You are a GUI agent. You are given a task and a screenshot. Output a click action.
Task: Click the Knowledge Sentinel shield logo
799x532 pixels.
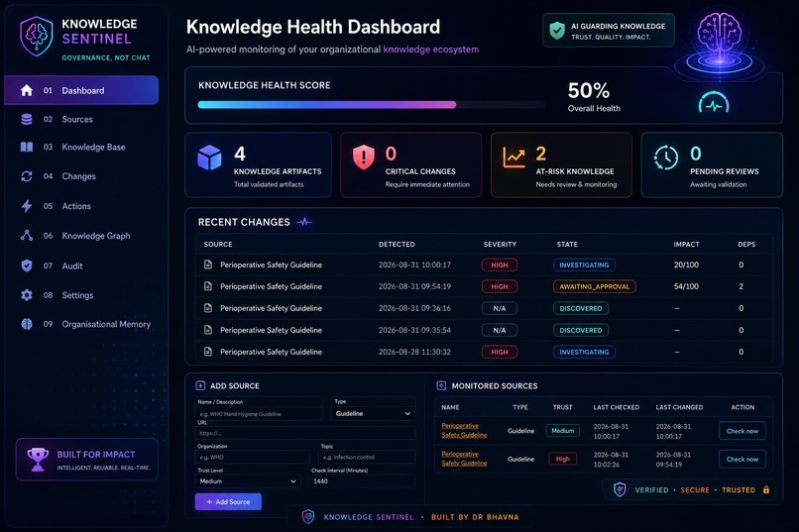[36, 36]
